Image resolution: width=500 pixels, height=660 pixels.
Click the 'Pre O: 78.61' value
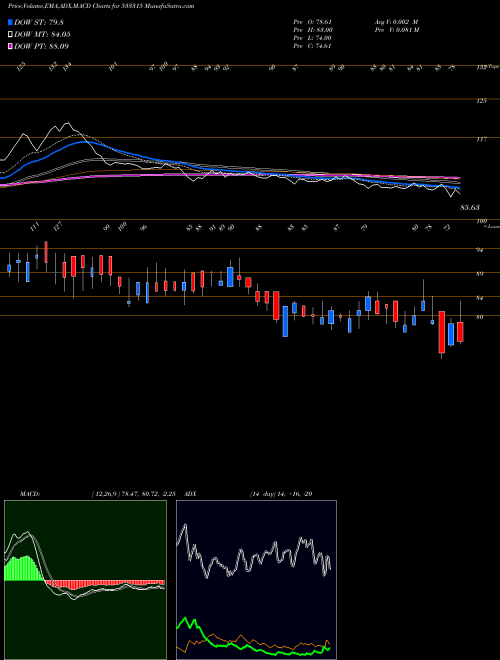coord(313,22)
